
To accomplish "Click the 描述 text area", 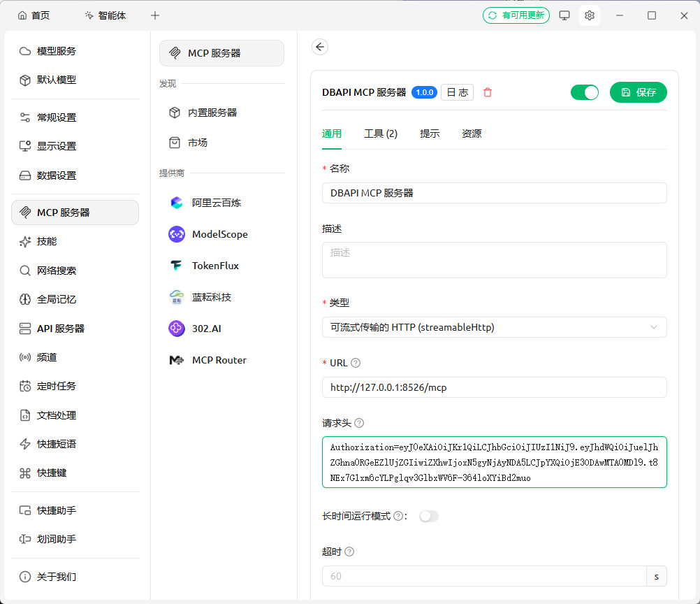I will pos(494,260).
